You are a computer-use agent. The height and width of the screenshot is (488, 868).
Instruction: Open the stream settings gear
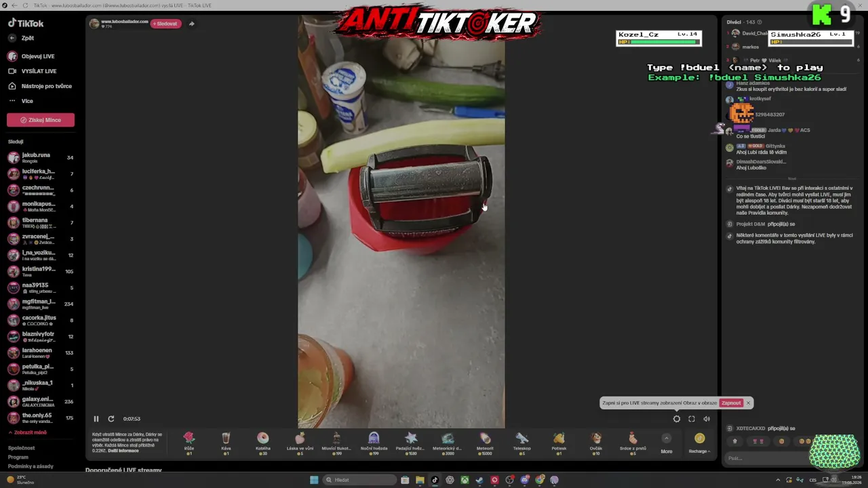(x=677, y=419)
